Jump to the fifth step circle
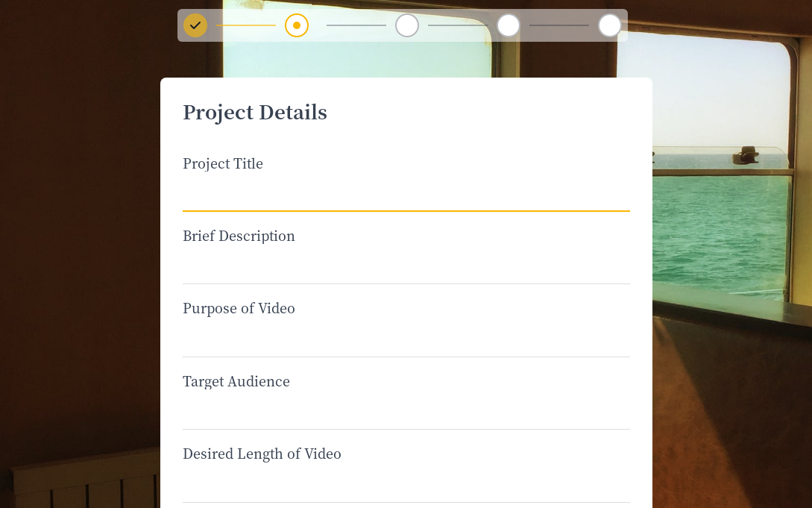Viewport: 812px width, 508px height. (610, 25)
